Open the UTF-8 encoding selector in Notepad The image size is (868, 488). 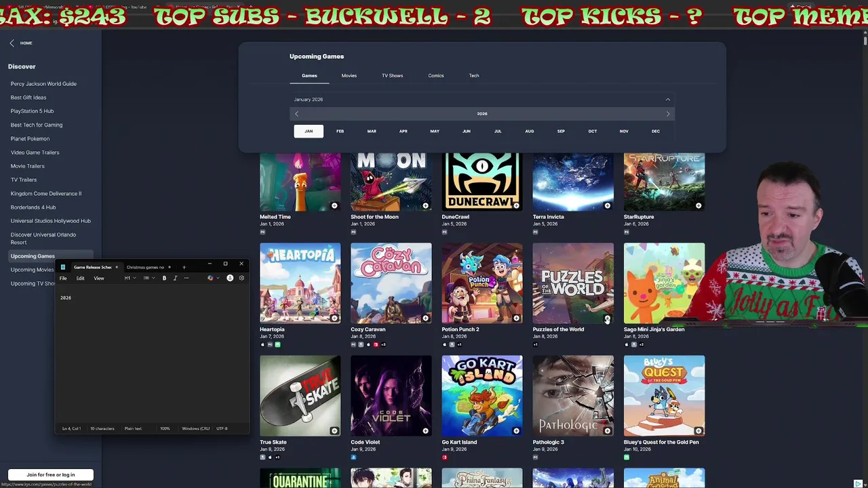[222, 428]
